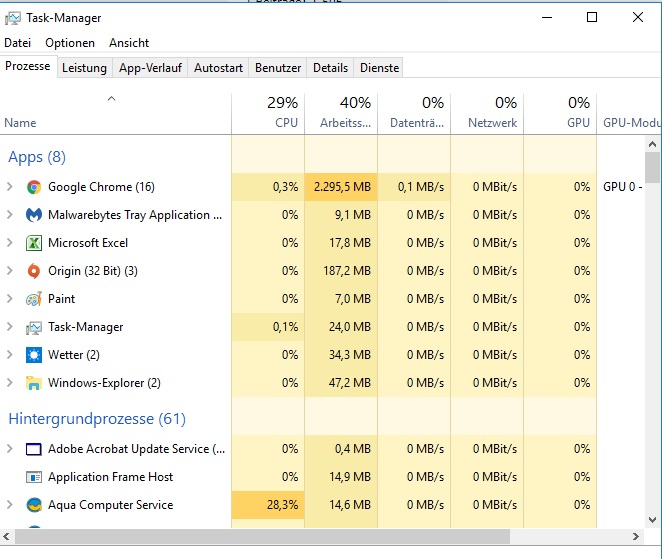Click the Google Chrome app icon

[33, 187]
